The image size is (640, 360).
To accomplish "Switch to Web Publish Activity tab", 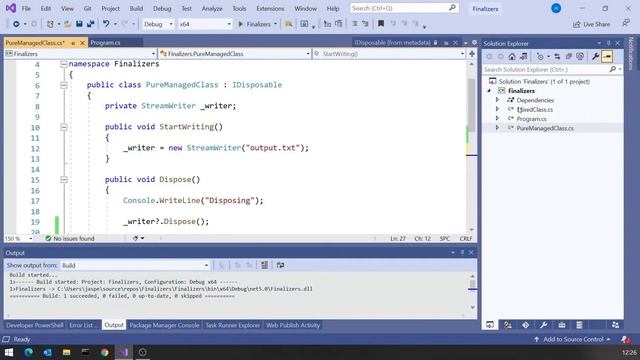I will point(293,325).
